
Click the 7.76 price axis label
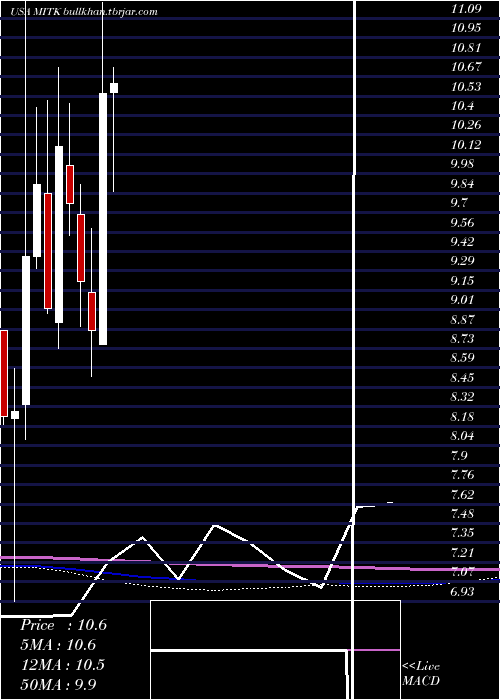(462, 474)
